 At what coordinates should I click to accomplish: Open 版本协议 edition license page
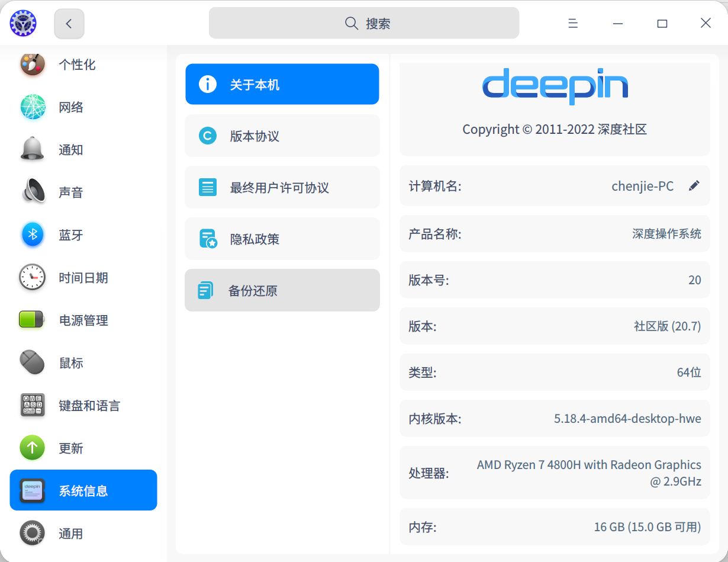point(282,136)
